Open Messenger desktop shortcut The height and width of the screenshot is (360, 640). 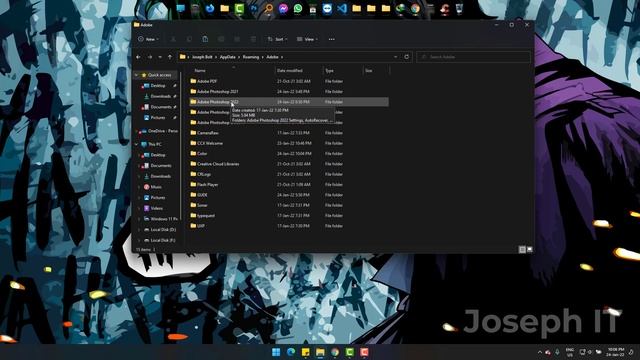pyautogui.click(x=283, y=9)
